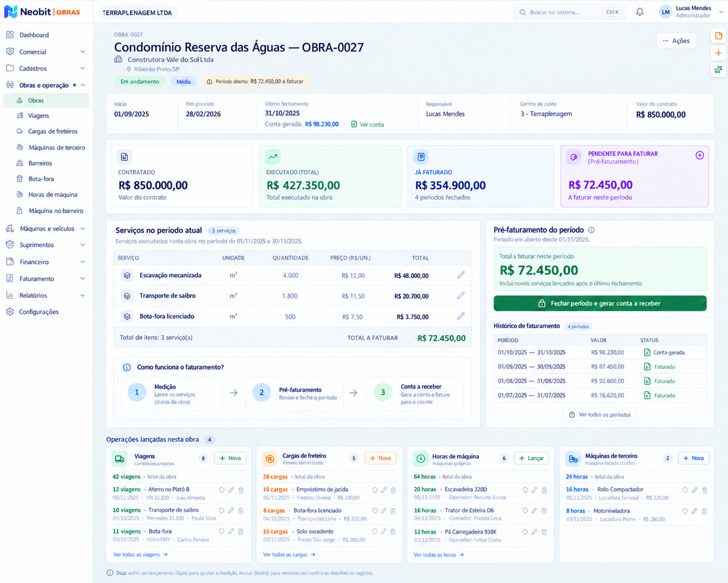Click Nova in the Viagens card
728x583 pixels.
point(230,458)
